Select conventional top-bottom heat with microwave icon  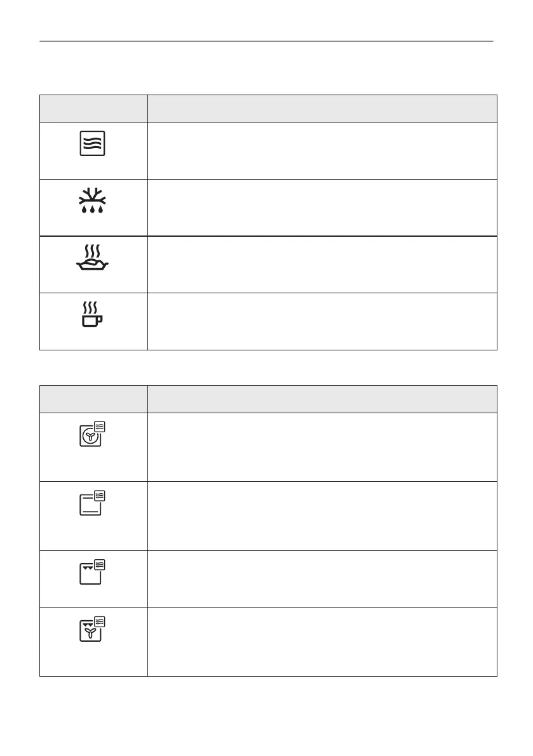92,504
